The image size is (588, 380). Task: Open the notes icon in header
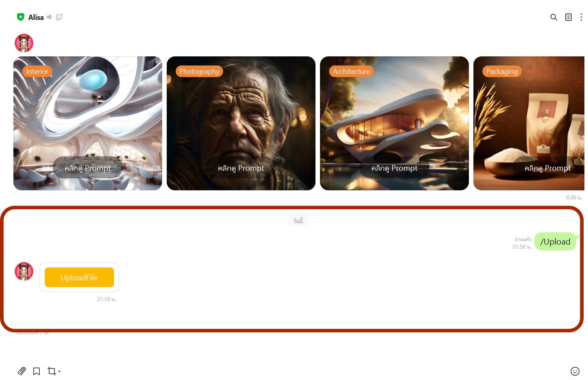[x=569, y=17]
